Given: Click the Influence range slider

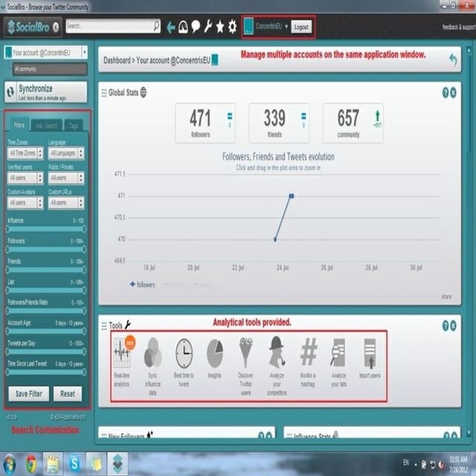Looking at the screenshot, I should click(x=46, y=229).
